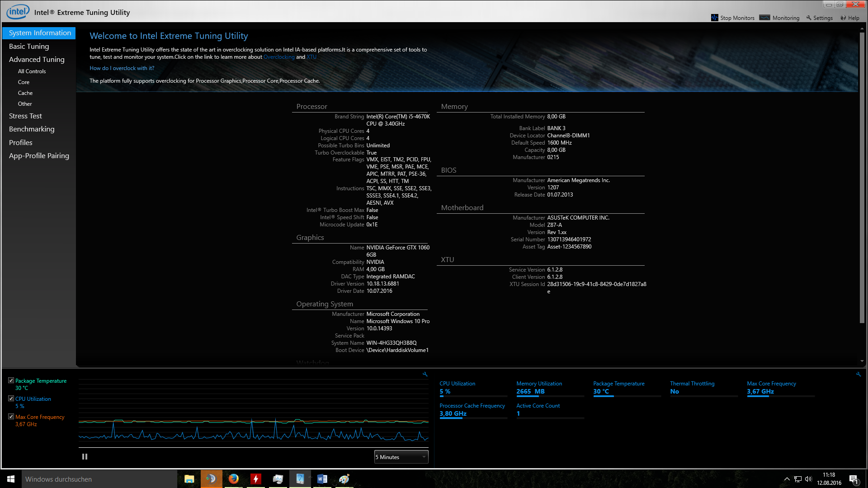Image resolution: width=868 pixels, height=488 pixels.
Task: Open the Benchmarking section
Action: tap(32, 129)
